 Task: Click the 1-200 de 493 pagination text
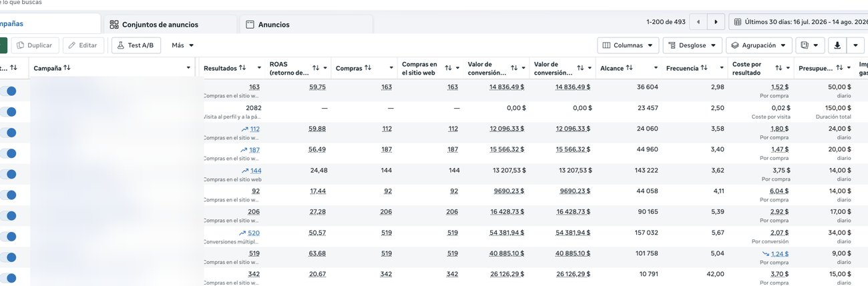click(666, 22)
